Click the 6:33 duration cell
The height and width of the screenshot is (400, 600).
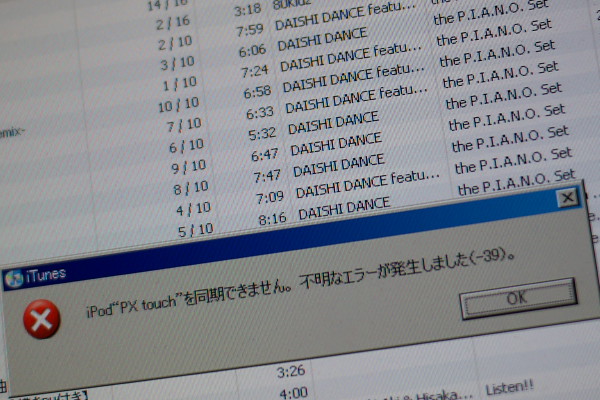tap(260, 113)
